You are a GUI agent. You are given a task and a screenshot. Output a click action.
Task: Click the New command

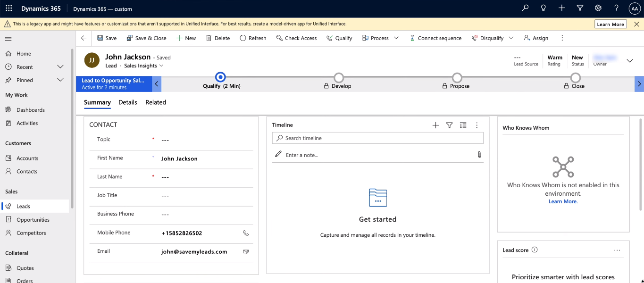186,38
